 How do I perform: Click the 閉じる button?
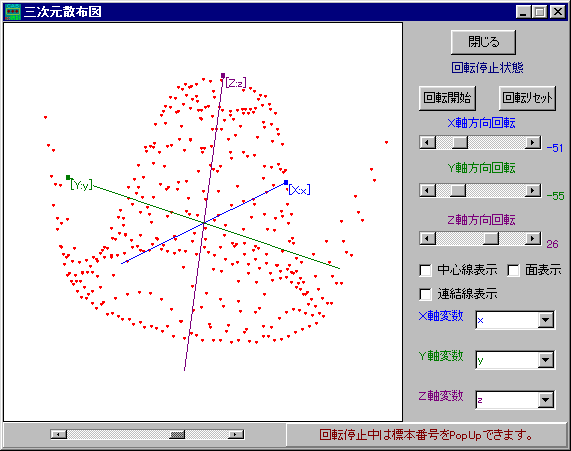tap(483, 42)
